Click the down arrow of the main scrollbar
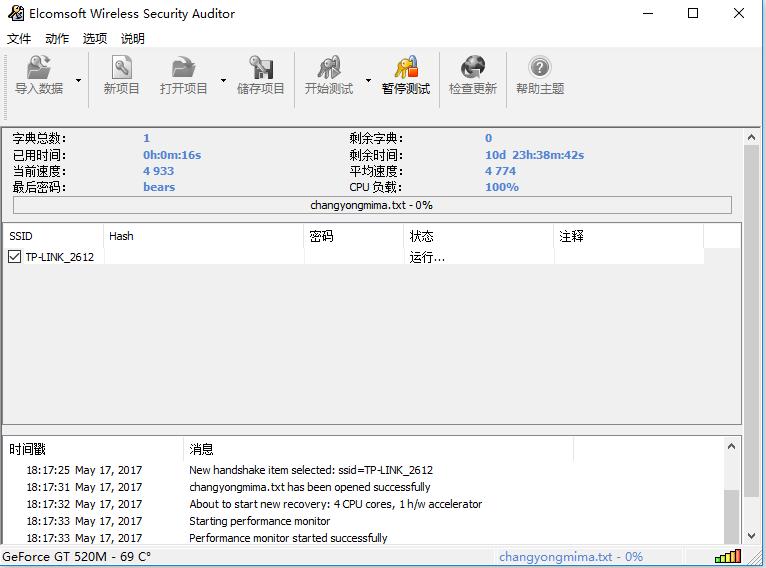Image resolution: width=766 pixels, height=568 pixels. [x=751, y=536]
